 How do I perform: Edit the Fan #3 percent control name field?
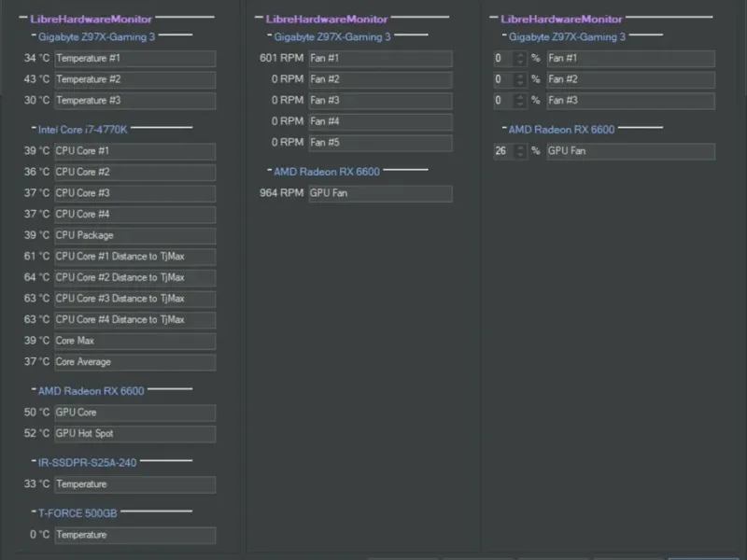[x=631, y=101]
